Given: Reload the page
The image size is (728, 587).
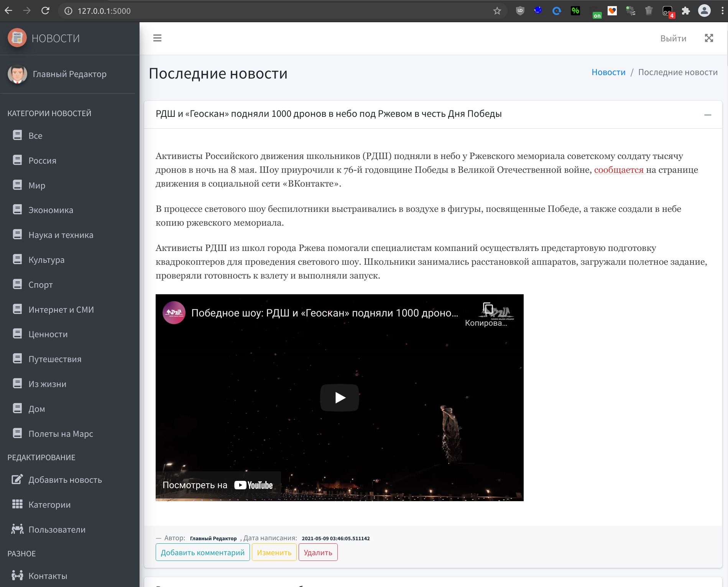Looking at the screenshot, I should pyautogui.click(x=45, y=11).
